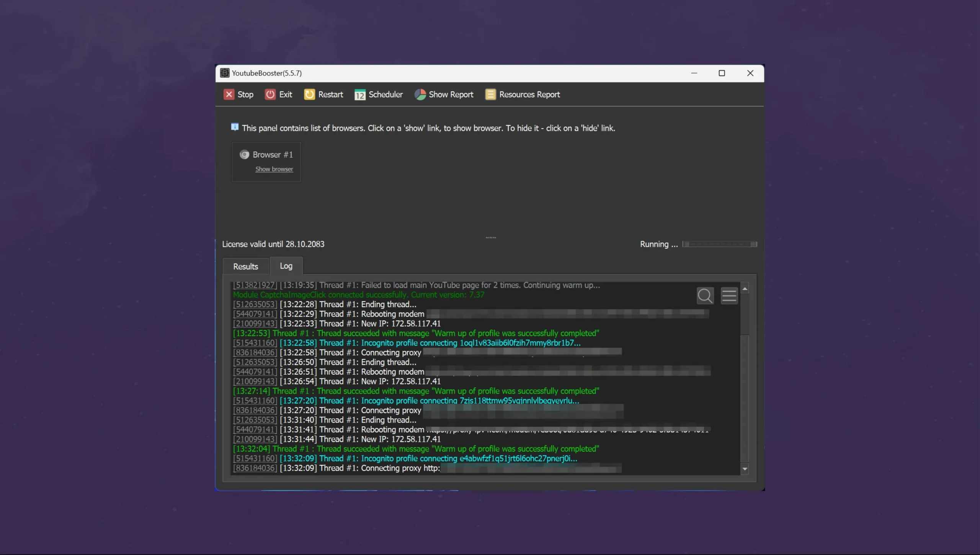The height and width of the screenshot is (555, 980).
Task: Click 'Connecting proxy http:' line at 13:32:09
Action: [428, 468]
